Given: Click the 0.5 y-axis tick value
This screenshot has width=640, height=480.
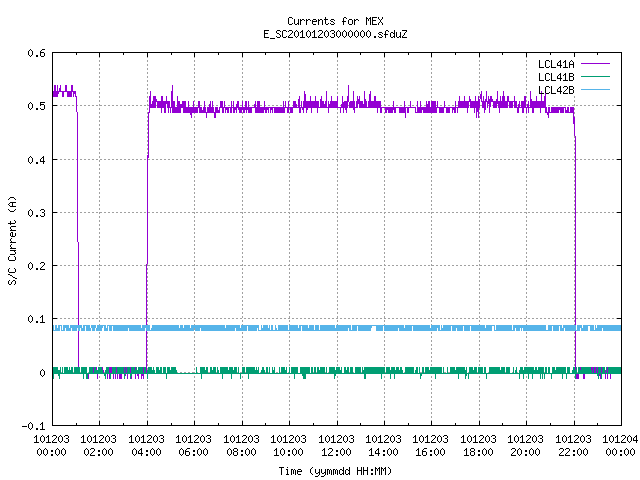Looking at the screenshot, I should [36, 106].
